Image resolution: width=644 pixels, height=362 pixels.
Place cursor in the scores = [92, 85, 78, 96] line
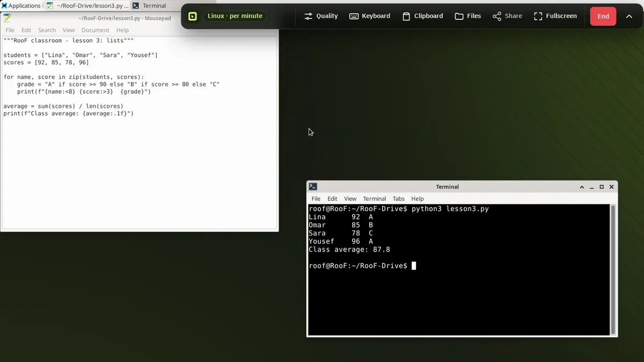click(x=46, y=62)
